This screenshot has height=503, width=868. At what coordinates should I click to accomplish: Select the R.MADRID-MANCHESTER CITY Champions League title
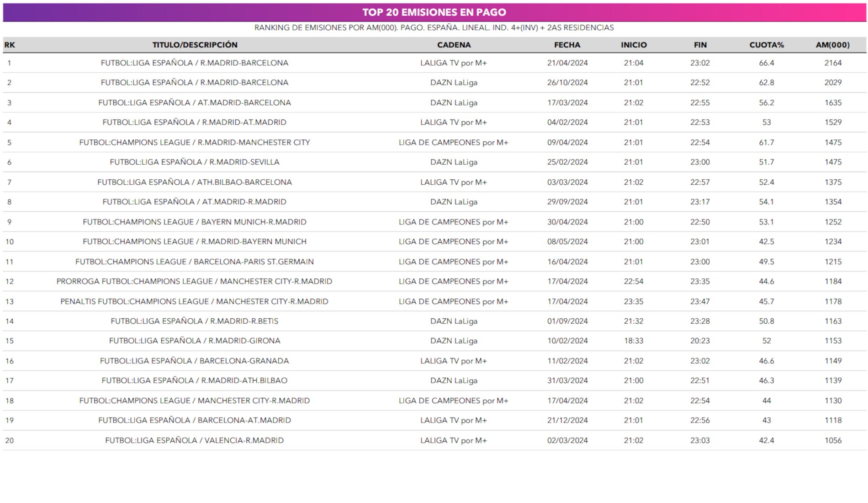tap(195, 143)
